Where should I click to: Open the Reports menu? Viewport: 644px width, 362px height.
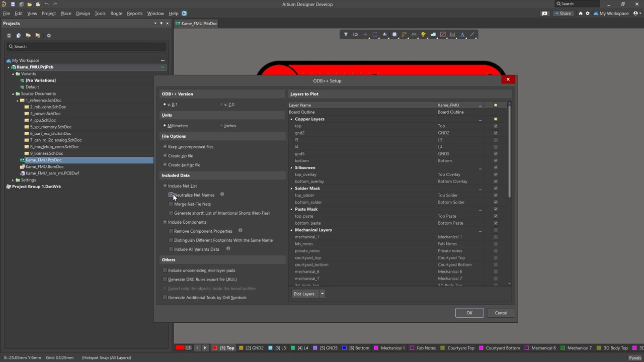pos(135,14)
